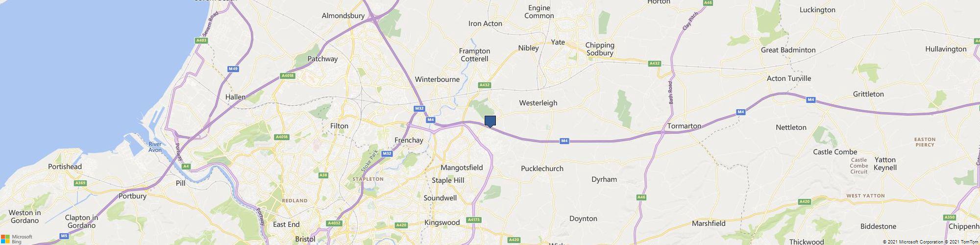980x245 pixels.
Task: Click the Microsoft Corporation copyright text
Action: (913, 242)
